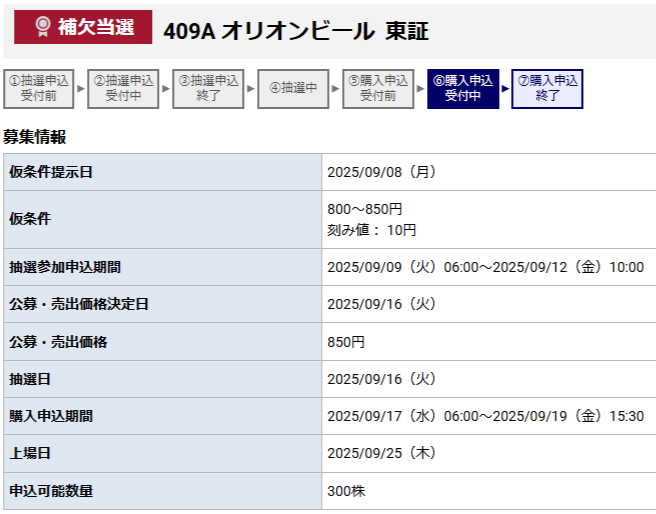Click the 公募・売出価格決定日 row label

pyautogui.click(x=79, y=304)
